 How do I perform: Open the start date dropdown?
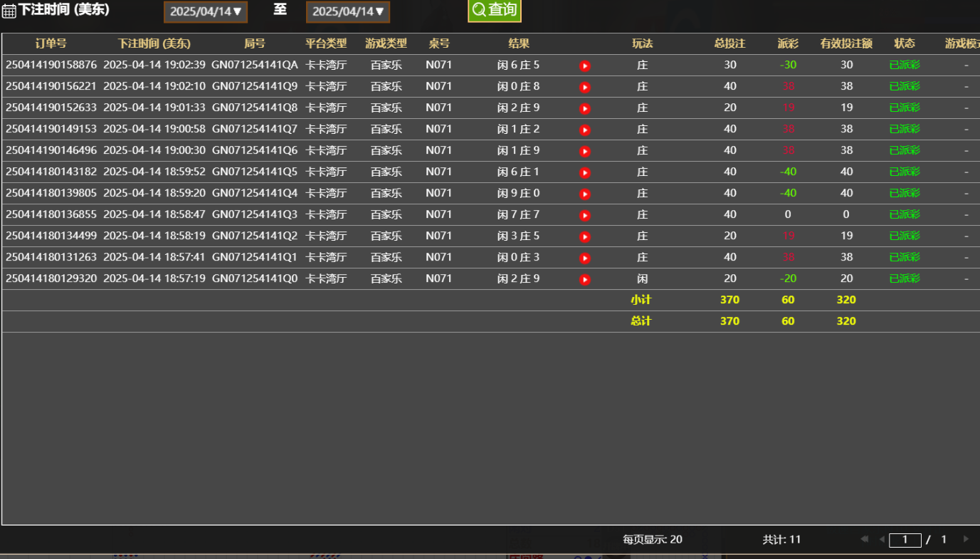click(206, 11)
